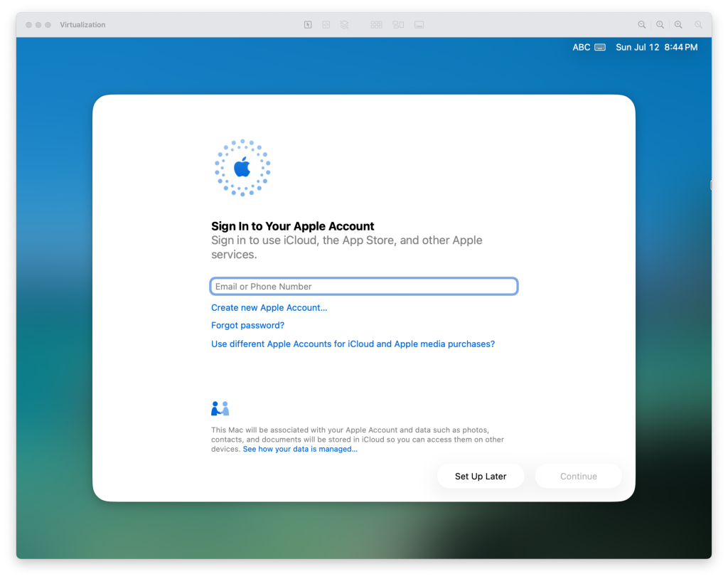Zoom out with the minus magnifier
This screenshot has height=579, width=728.
(642, 25)
